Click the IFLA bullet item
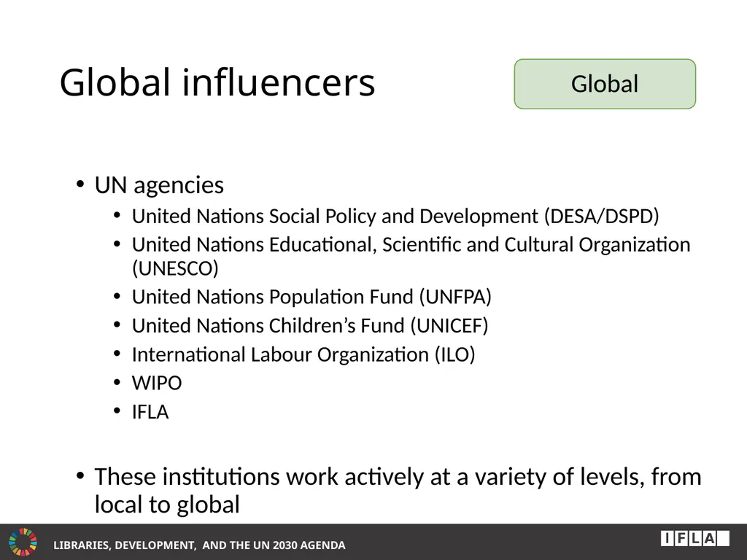The image size is (747, 560). point(150,412)
